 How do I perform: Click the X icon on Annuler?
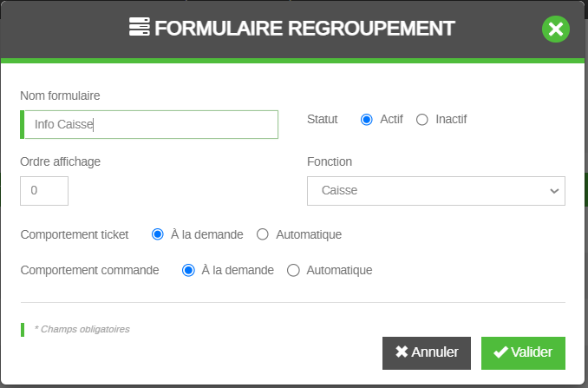pyautogui.click(x=402, y=352)
